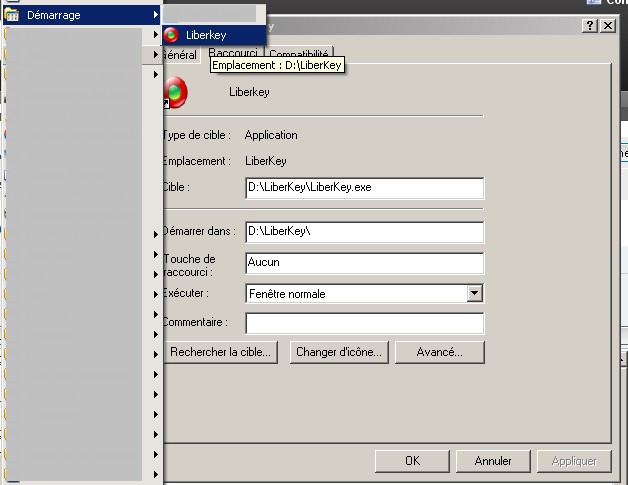Click the Cible path input field
Screen dimensions: 628x485
[x=364, y=188]
